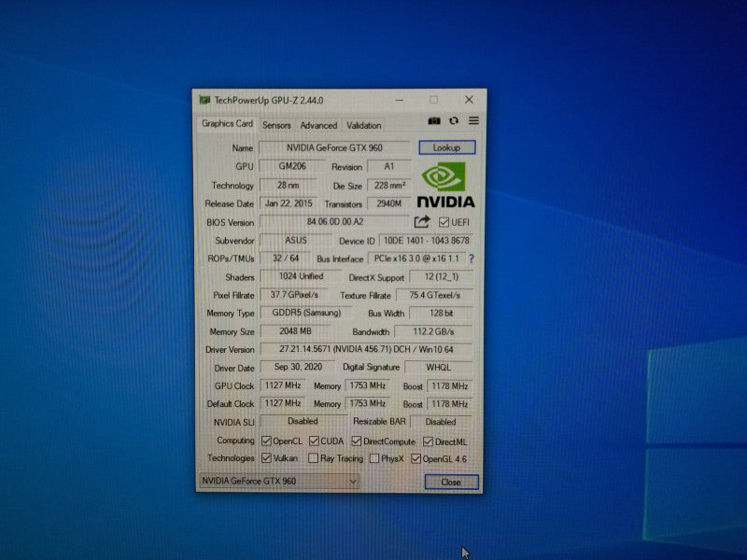
Task: Click the GPU-Z title bar app icon
Action: 204,100
